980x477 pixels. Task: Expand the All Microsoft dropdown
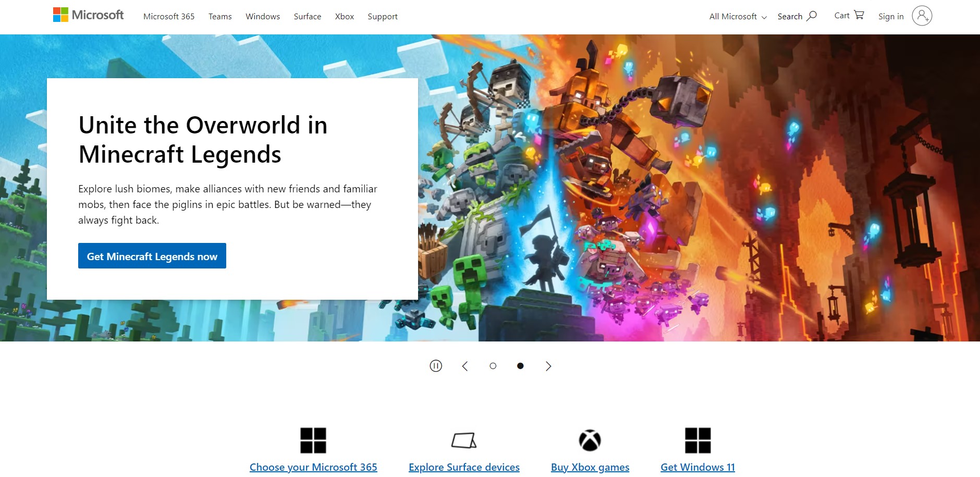pos(738,17)
